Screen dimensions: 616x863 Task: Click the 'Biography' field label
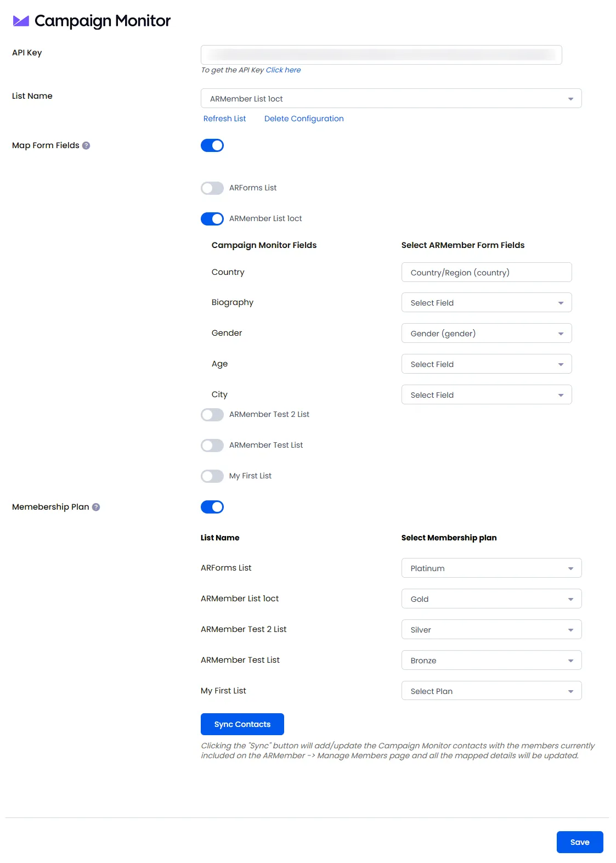[x=233, y=302]
